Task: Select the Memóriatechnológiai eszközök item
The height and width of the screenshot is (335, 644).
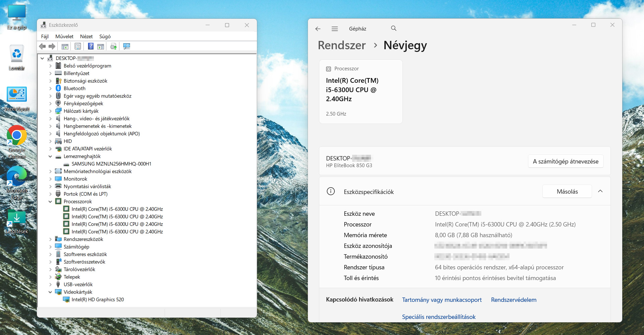Action: [x=98, y=171]
